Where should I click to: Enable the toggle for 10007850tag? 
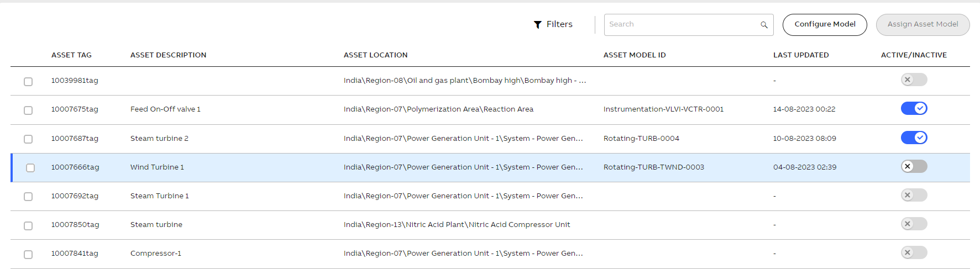point(914,224)
